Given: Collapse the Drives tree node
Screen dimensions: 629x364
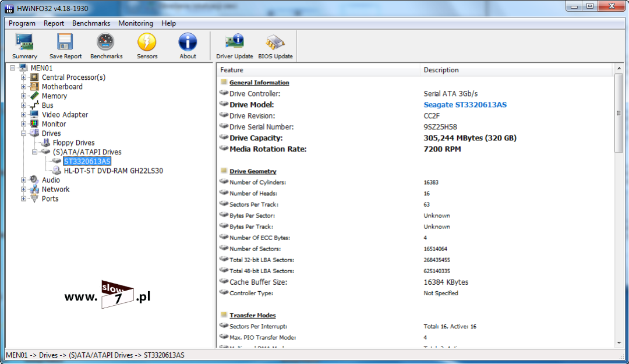Looking at the screenshot, I should (x=24, y=133).
